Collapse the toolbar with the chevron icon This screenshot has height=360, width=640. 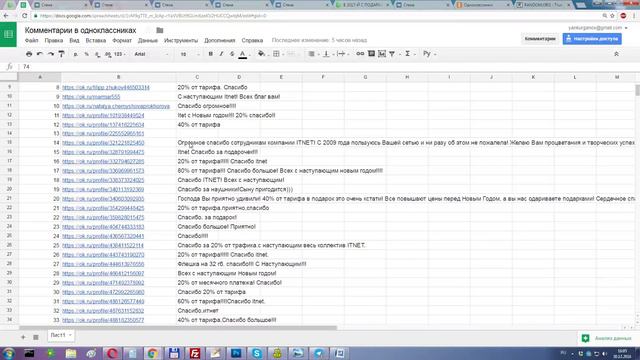point(616,54)
